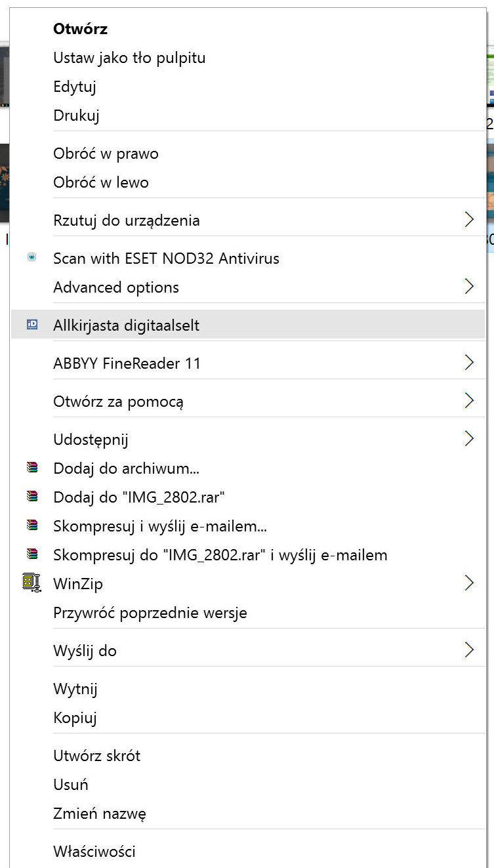
Task: Expand the ABBYY FineReader 11 submenu arrow
Action: 468,363
